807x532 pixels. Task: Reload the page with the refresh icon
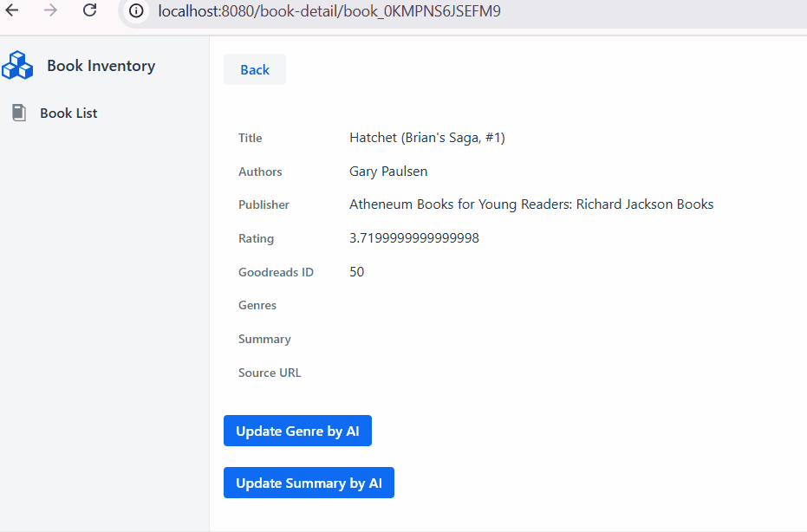pyautogui.click(x=89, y=10)
